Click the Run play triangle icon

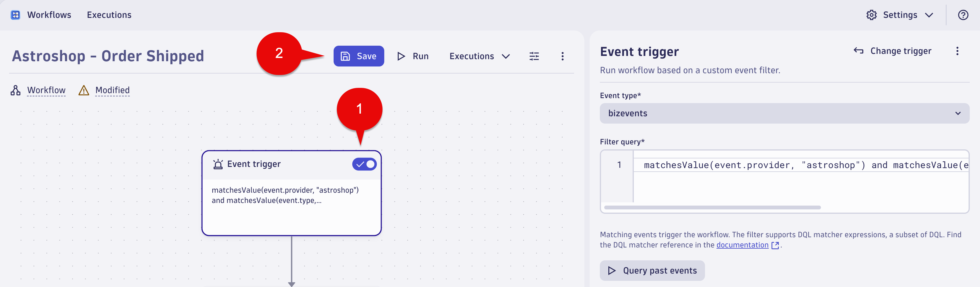[401, 56]
